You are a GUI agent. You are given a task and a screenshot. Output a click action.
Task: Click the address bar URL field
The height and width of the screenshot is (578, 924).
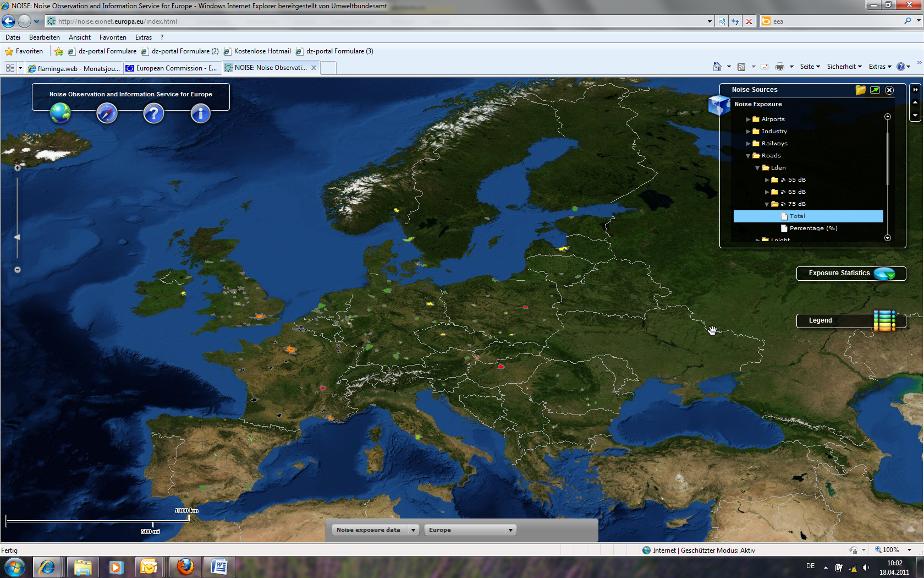[380, 21]
